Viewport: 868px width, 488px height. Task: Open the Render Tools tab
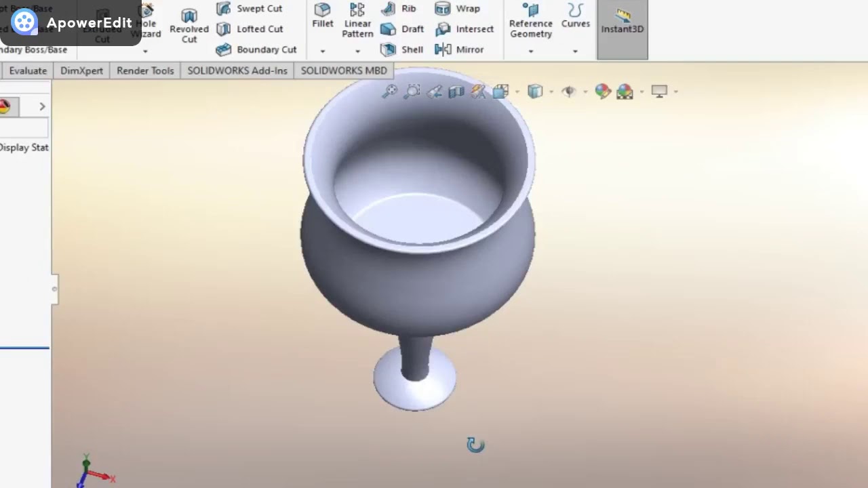pyautogui.click(x=145, y=70)
